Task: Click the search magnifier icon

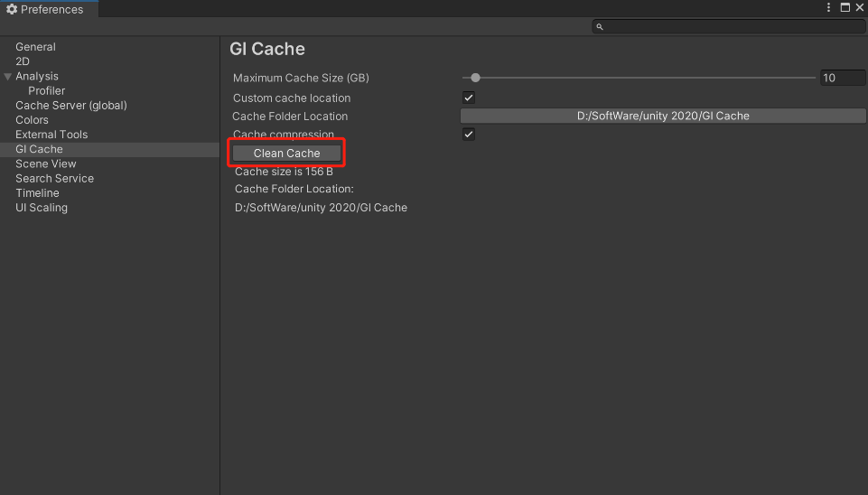Action: click(x=599, y=27)
